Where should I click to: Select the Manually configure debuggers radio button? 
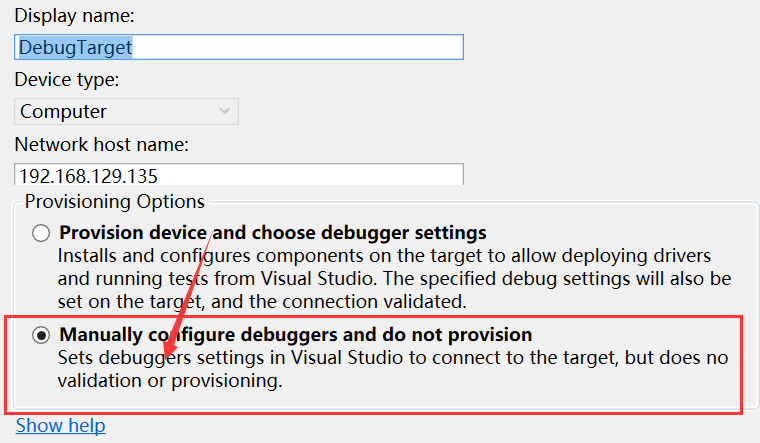[x=41, y=335]
